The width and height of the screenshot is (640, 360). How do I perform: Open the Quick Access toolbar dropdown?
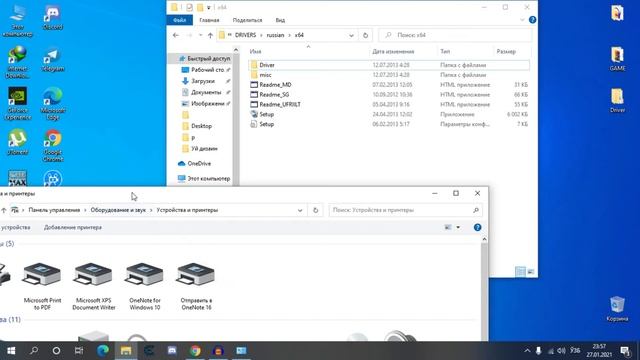[x=209, y=7]
